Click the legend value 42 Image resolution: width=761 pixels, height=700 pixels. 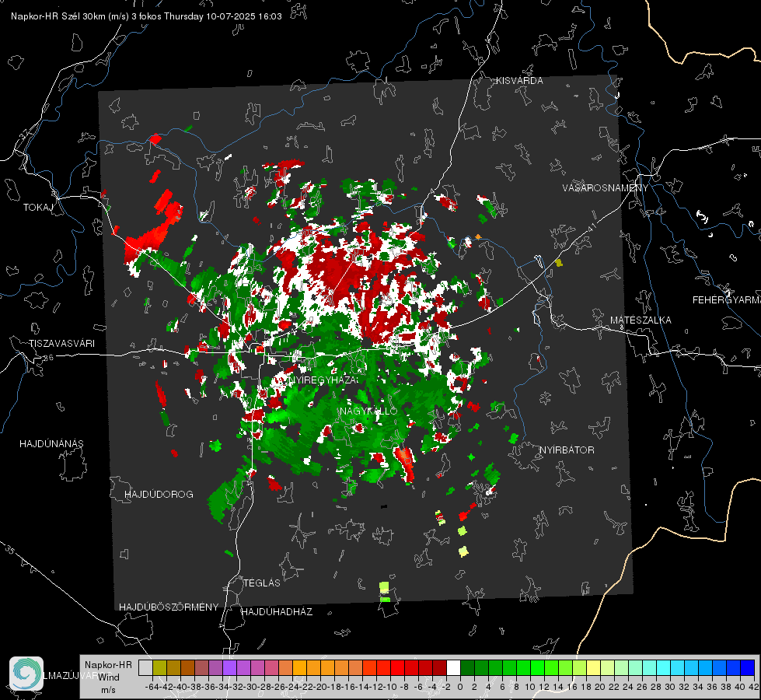[x=753, y=687]
